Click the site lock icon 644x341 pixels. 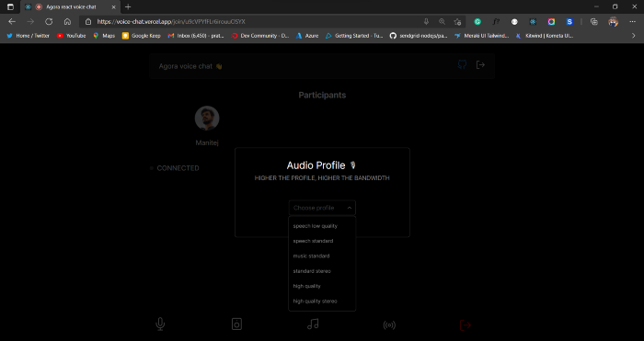[88, 22]
